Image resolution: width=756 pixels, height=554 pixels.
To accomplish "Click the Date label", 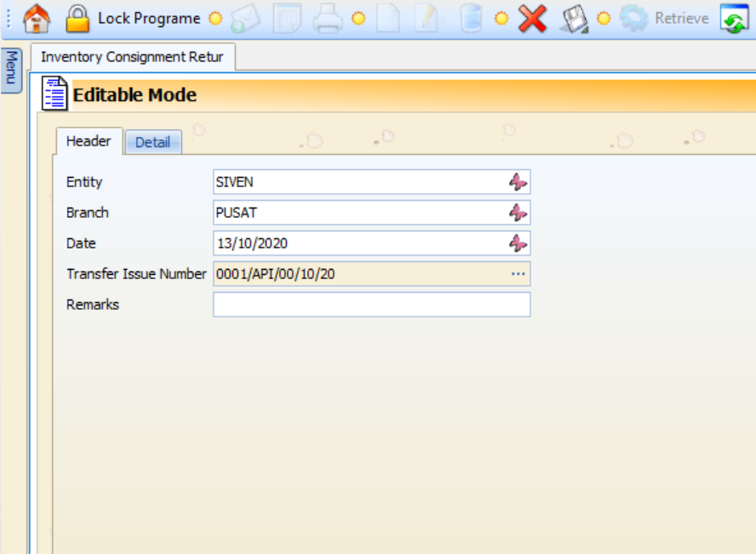I will pyautogui.click(x=81, y=243).
